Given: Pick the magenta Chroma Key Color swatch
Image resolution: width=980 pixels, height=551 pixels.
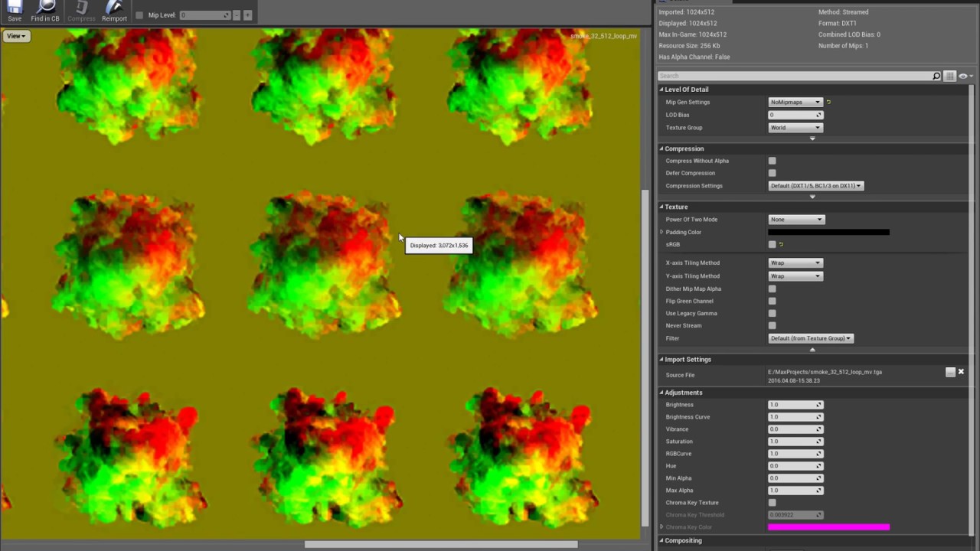Looking at the screenshot, I should (x=828, y=527).
